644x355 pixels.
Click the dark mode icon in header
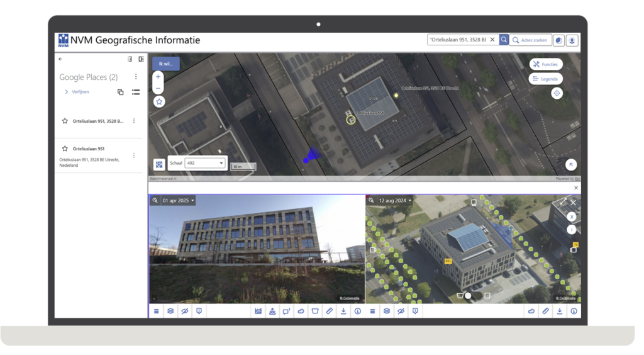click(x=558, y=40)
